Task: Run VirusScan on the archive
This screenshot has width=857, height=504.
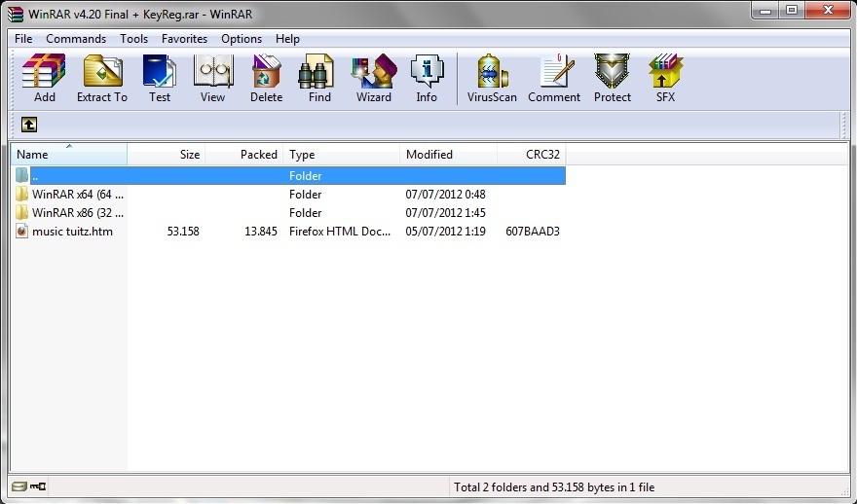Action: [492, 71]
